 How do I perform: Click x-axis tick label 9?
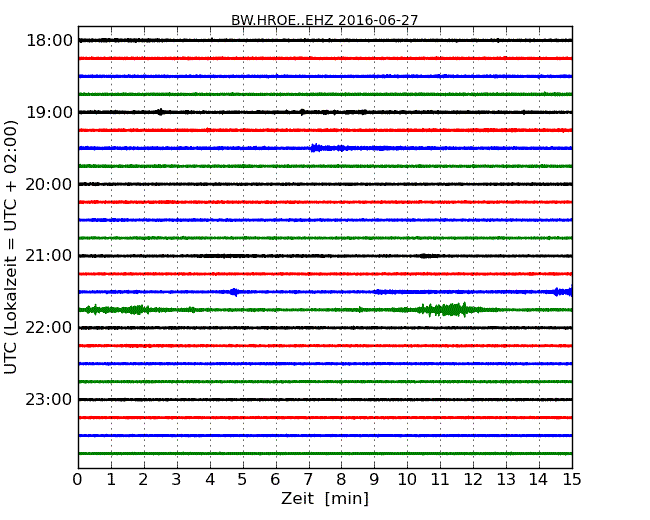[374, 480]
